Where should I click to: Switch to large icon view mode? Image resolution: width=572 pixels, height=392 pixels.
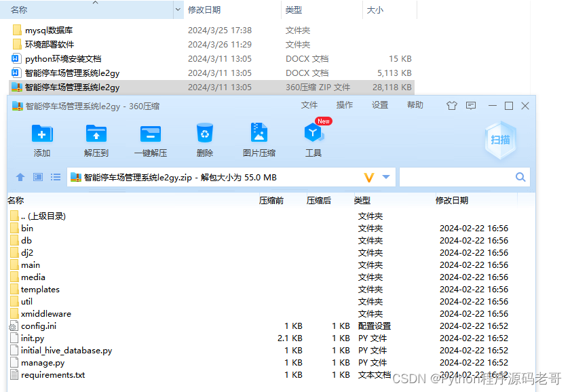[38, 177]
